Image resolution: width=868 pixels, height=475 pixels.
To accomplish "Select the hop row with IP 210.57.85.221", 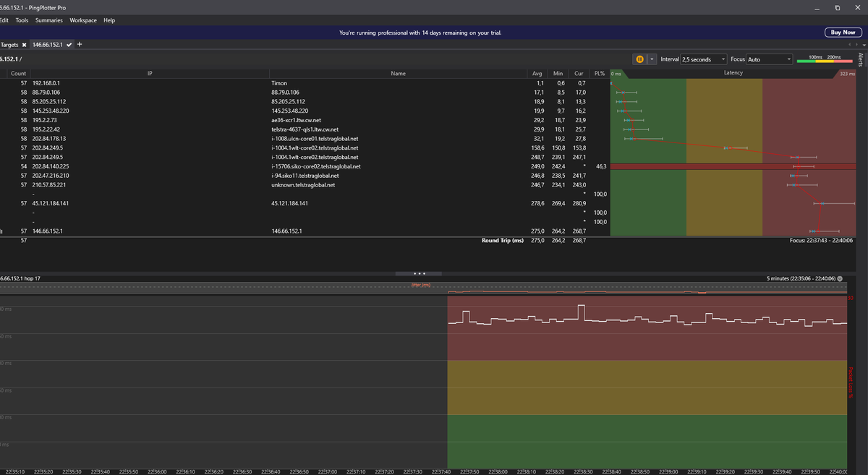I will [49, 185].
